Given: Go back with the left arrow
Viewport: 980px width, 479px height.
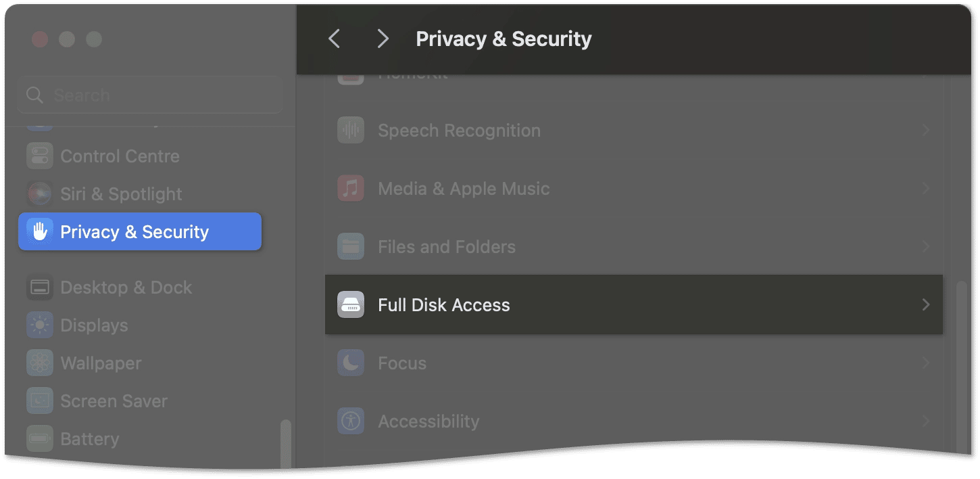Looking at the screenshot, I should tap(334, 39).
